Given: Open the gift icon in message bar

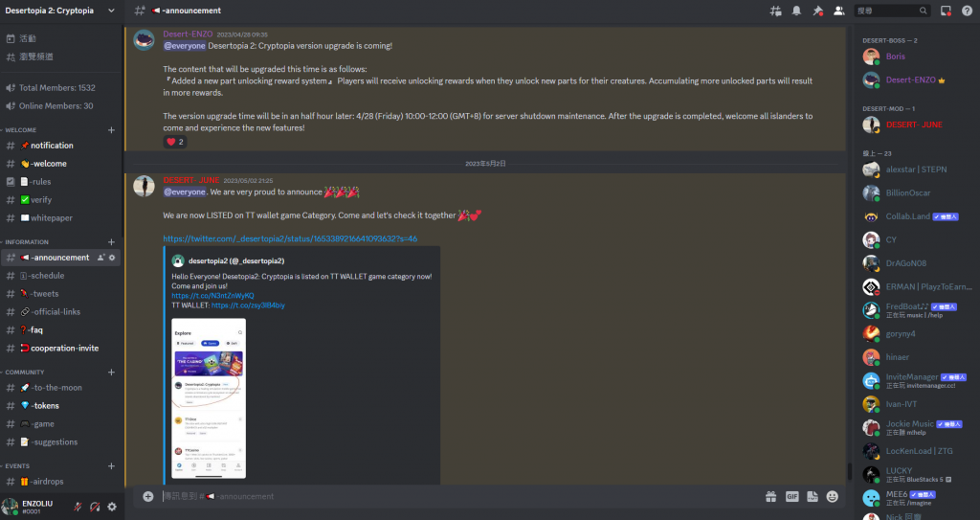Looking at the screenshot, I should (x=770, y=496).
